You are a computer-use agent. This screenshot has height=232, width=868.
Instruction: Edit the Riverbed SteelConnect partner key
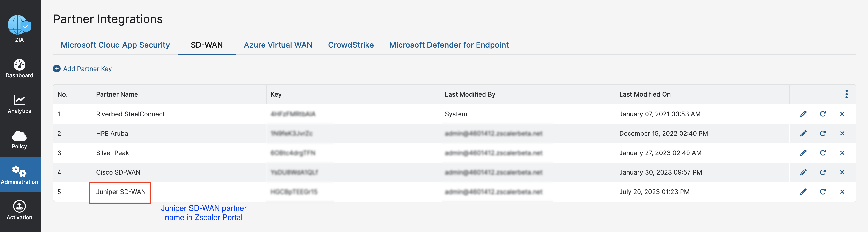803,114
